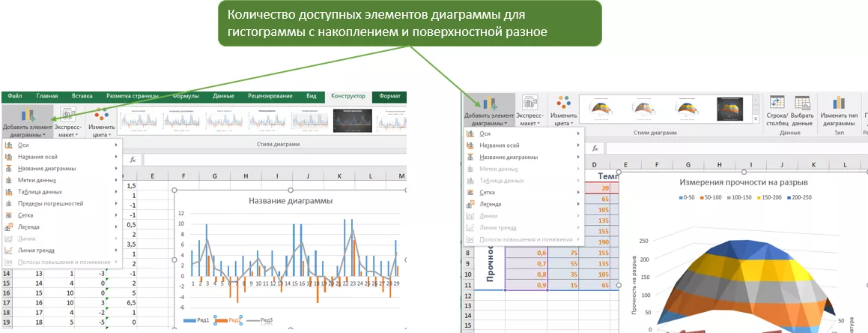Select column H header in histogram window
This screenshot has height=333, width=868.
[246, 175]
